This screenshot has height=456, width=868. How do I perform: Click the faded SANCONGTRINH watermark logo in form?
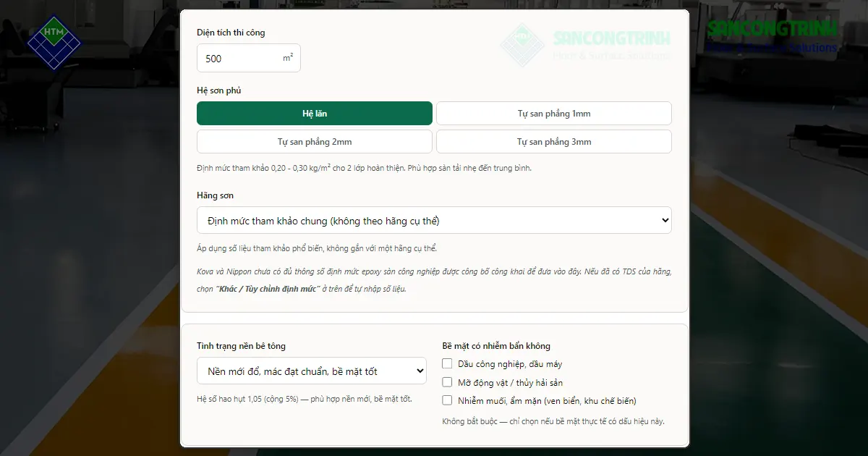(x=585, y=44)
